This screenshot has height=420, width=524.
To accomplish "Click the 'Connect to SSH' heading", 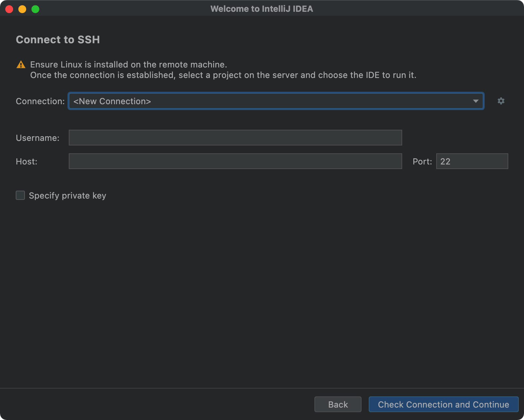I will (58, 40).
